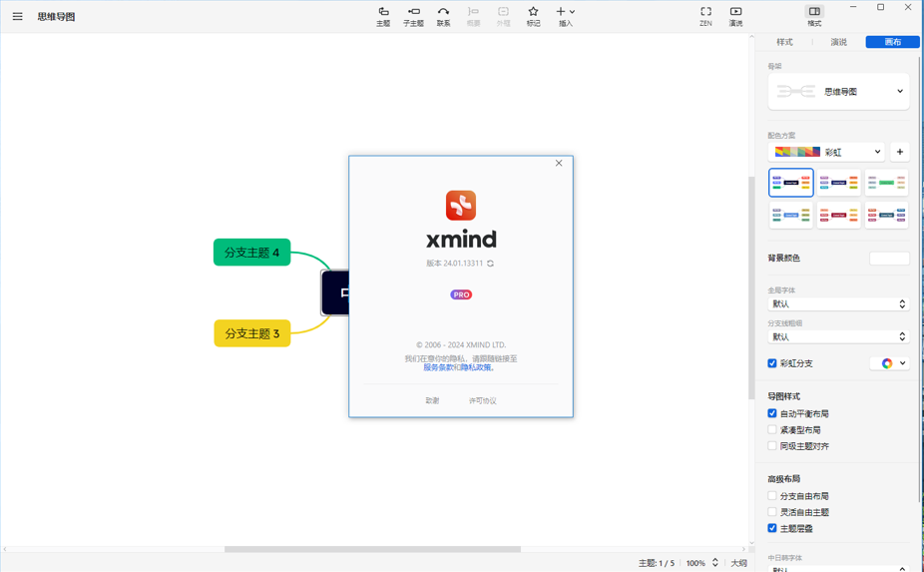Select the 分支主题 4 node
The height and width of the screenshot is (572, 924).
tap(251, 253)
